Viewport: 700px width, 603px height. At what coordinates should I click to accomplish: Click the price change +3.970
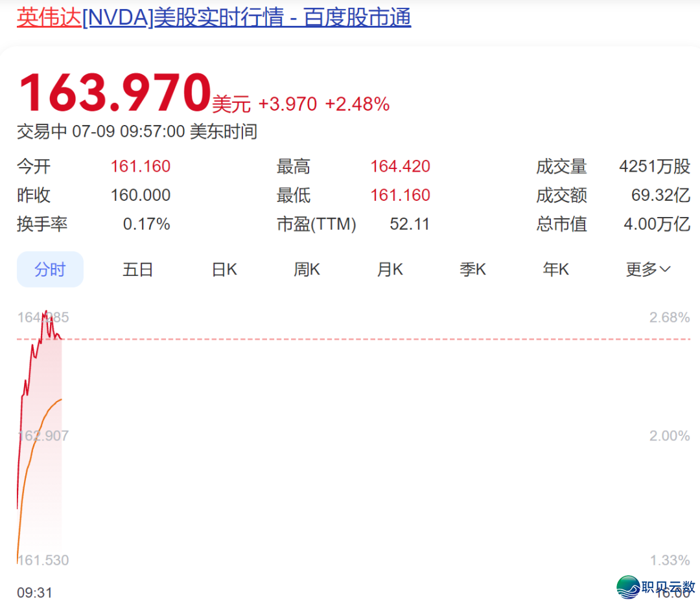(x=288, y=104)
